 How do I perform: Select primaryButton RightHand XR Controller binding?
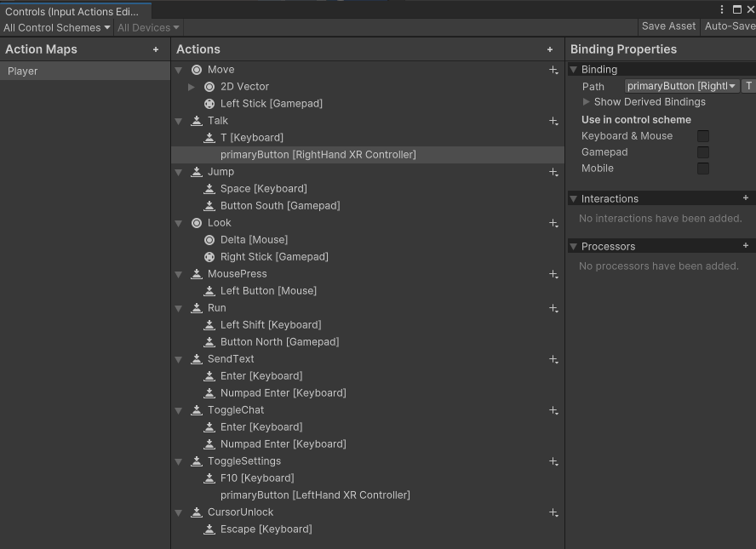[x=368, y=155]
